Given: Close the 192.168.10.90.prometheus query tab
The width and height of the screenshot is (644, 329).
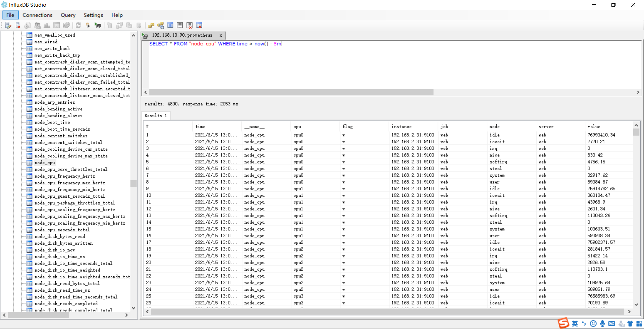Looking at the screenshot, I should click(221, 35).
